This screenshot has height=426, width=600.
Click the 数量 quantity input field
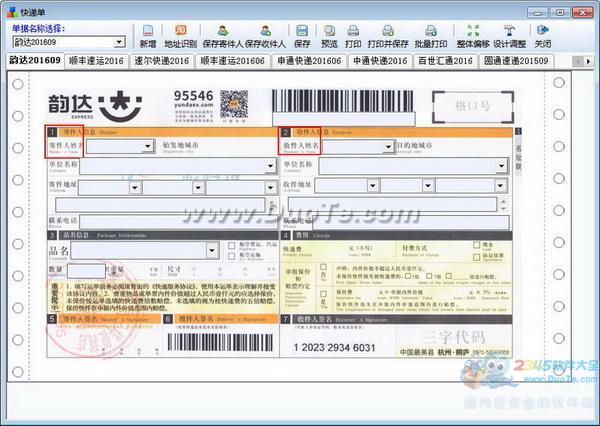tap(86, 271)
